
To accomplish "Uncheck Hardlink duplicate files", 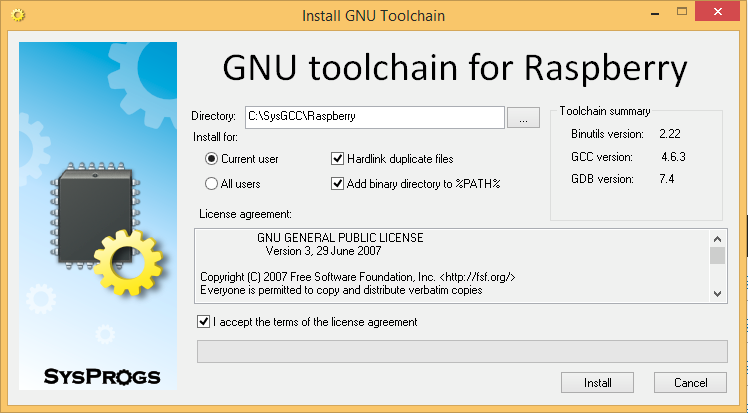I will [x=337, y=159].
